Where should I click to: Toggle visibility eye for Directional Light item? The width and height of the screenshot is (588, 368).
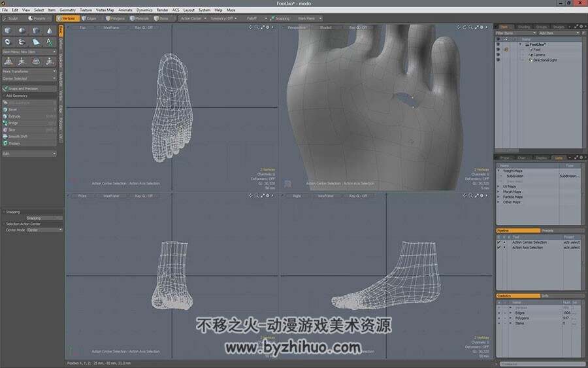pos(498,60)
